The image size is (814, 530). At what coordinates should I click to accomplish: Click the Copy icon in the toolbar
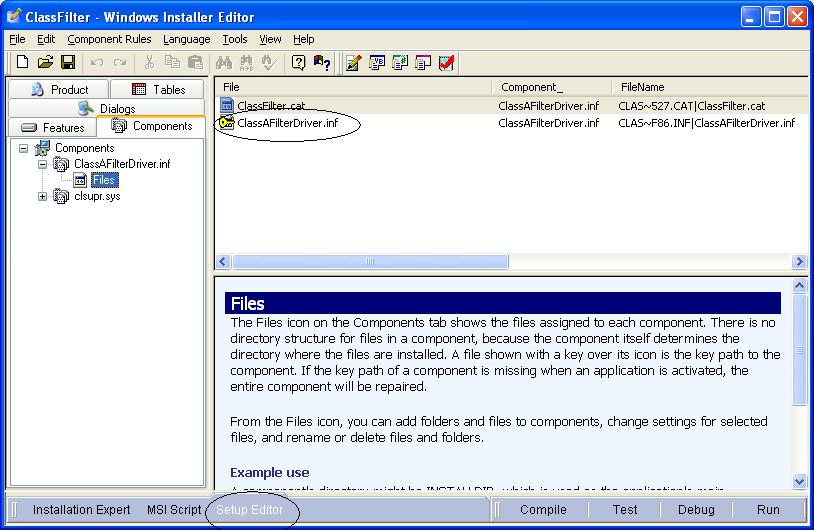(x=172, y=62)
